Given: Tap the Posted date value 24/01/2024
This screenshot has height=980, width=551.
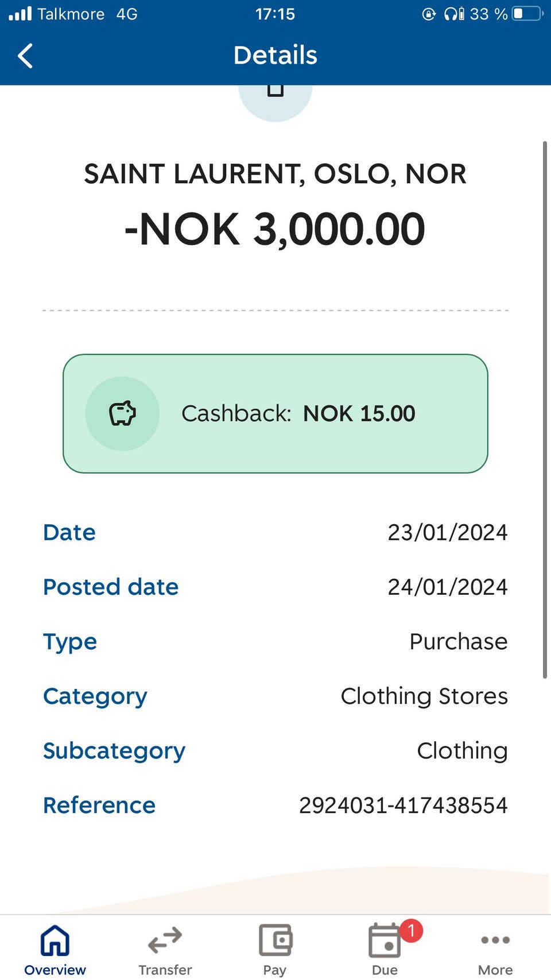Looking at the screenshot, I should (x=448, y=587).
